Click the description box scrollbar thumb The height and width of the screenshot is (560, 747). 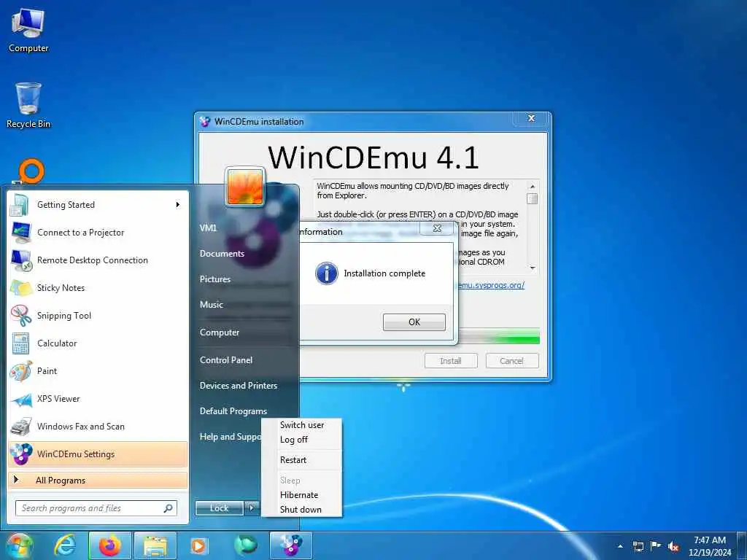click(533, 198)
